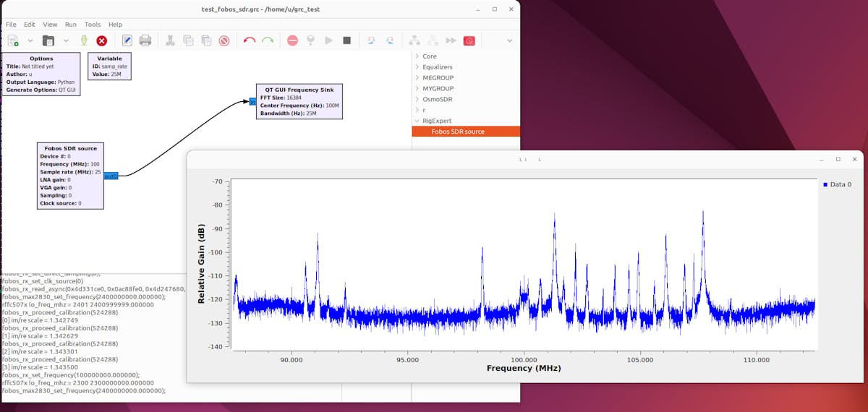The height and width of the screenshot is (412, 868).
Task: Click the red Close flowgraph icon
Action: (102, 40)
